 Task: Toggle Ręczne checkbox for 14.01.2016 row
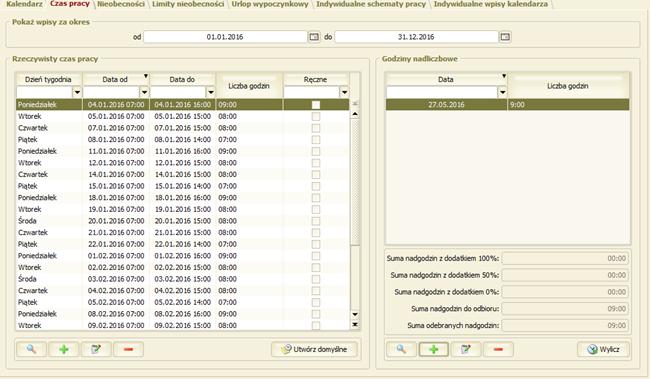[x=316, y=175]
